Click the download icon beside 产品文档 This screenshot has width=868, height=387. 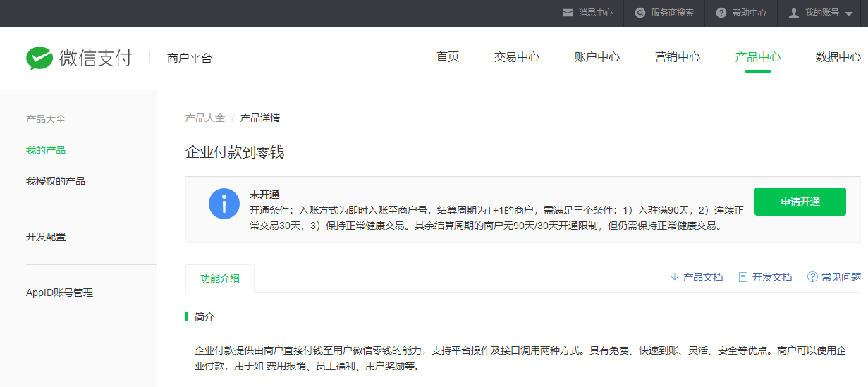click(x=674, y=277)
